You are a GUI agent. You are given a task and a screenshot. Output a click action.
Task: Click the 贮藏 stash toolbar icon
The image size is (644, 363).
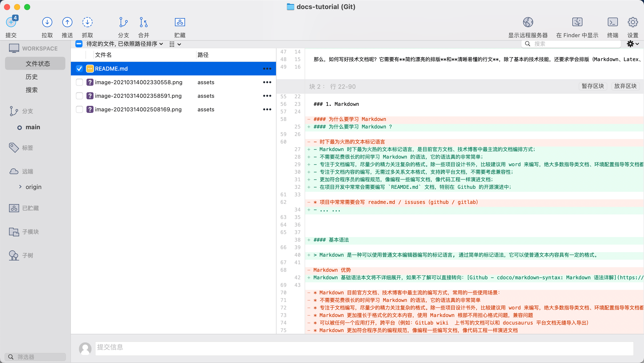(180, 23)
